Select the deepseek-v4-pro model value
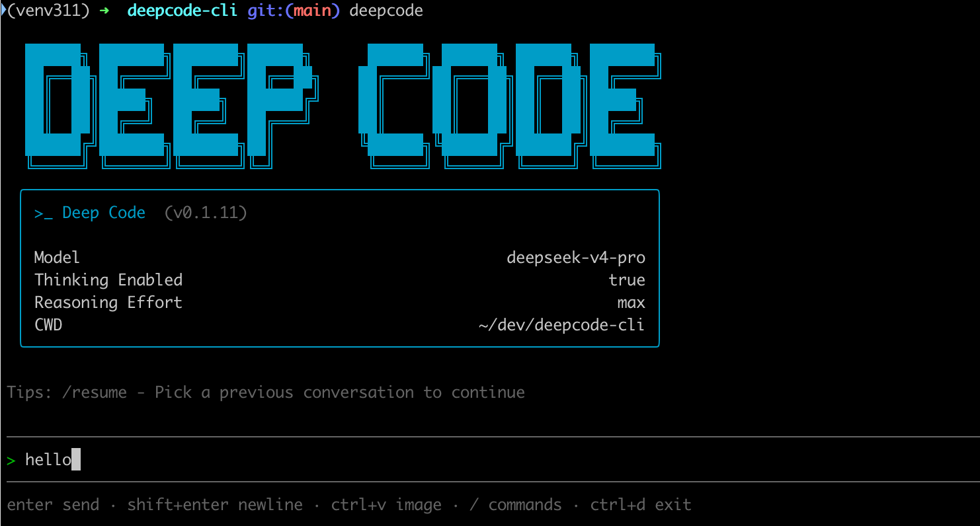 (576, 258)
